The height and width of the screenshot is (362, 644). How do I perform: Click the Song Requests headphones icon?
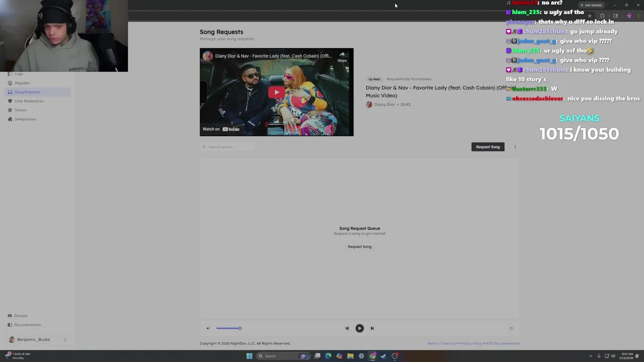pos(10,92)
